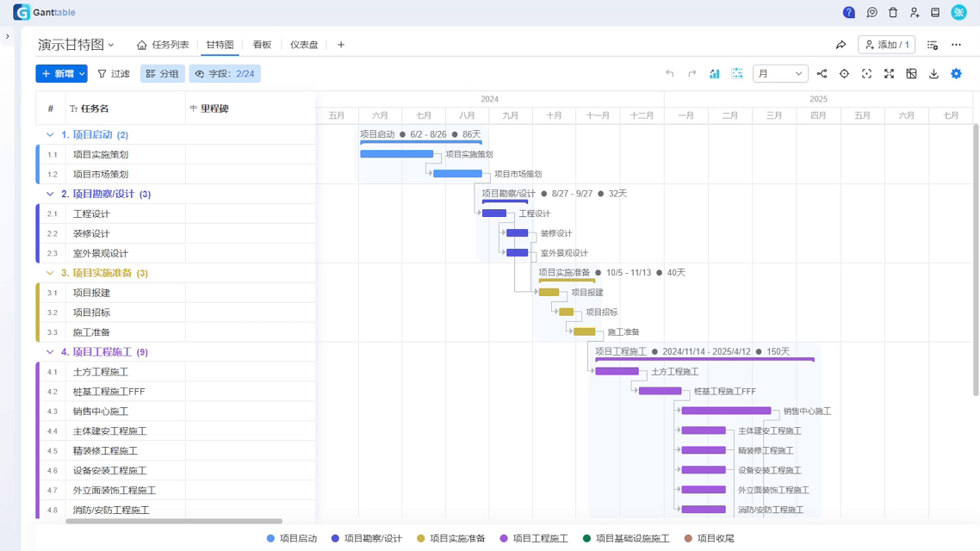
Task: Click the download/export icon in the Gantt toolbar
Action: coord(933,74)
